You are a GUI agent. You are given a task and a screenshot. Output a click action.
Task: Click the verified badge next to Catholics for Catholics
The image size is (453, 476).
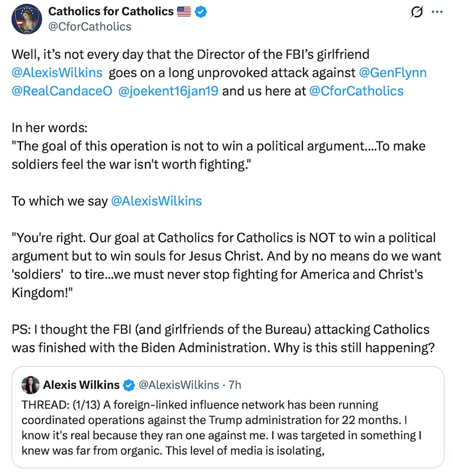pyautogui.click(x=200, y=10)
